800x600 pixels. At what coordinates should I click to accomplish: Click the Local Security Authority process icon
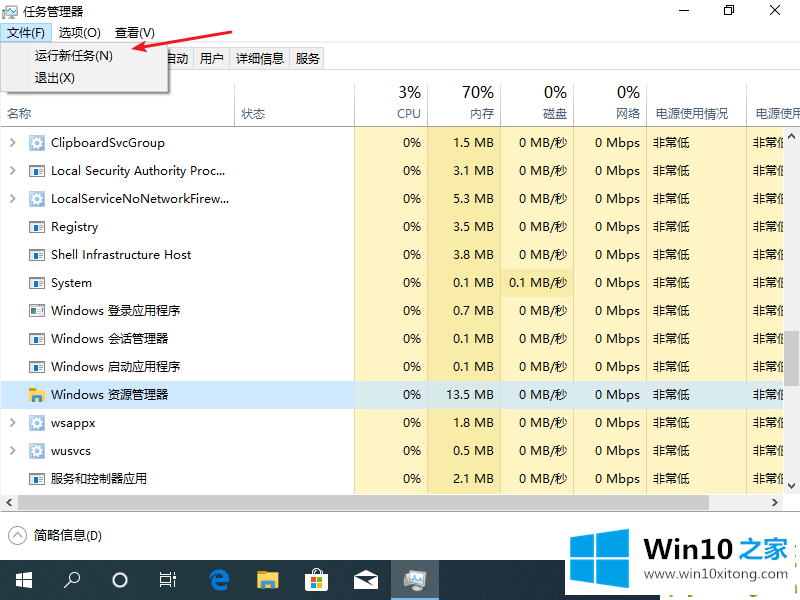tap(36, 171)
